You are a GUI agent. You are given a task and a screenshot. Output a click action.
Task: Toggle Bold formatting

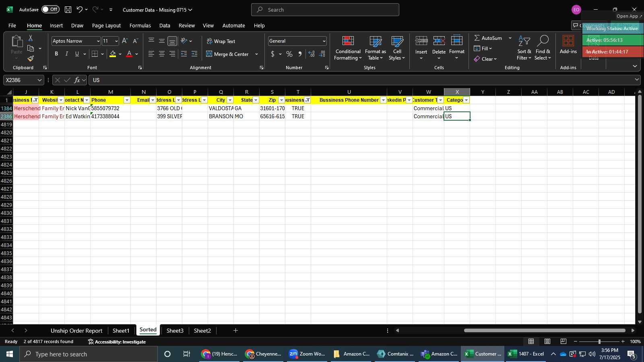[56, 54]
